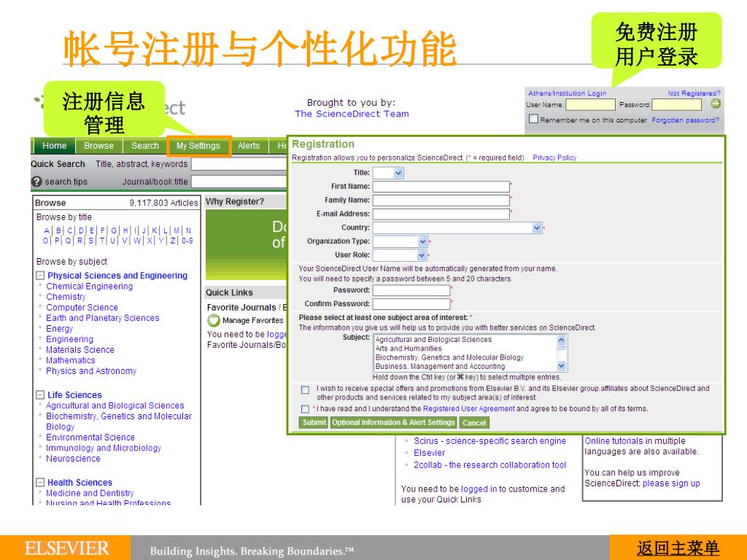Click the login Password field
Screen dimensions: 747x560
(677, 104)
